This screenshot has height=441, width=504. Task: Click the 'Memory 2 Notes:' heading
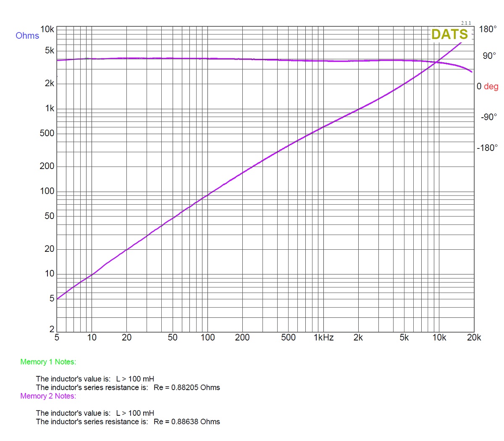click(48, 396)
